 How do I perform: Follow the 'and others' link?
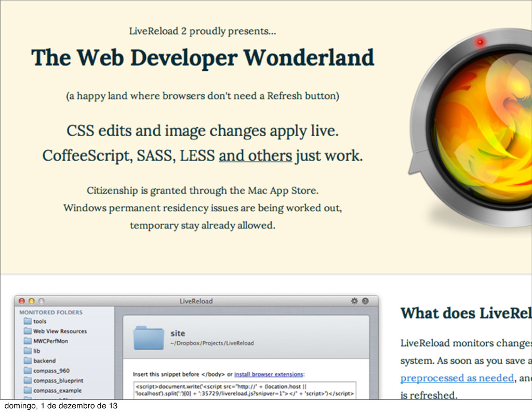tap(256, 156)
